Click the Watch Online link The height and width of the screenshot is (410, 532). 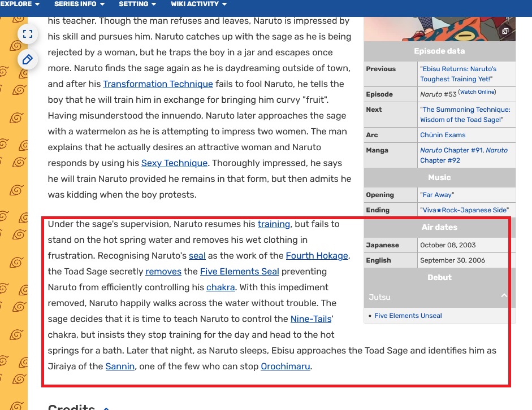click(x=477, y=92)
